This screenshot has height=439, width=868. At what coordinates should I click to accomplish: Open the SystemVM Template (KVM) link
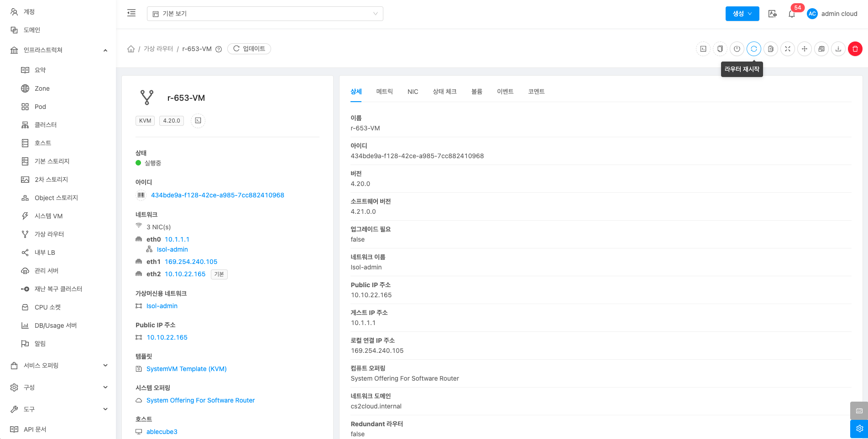pos(186,369)
